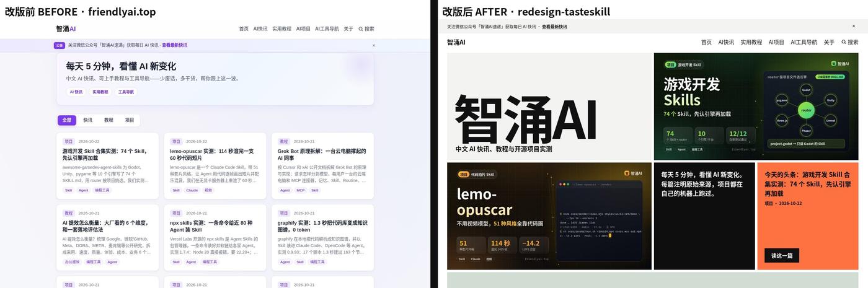Click the 工具导航 pill in the BEFORE hero card
The width and height of the screenshot is (868, 288).
[x=126, y=92]
